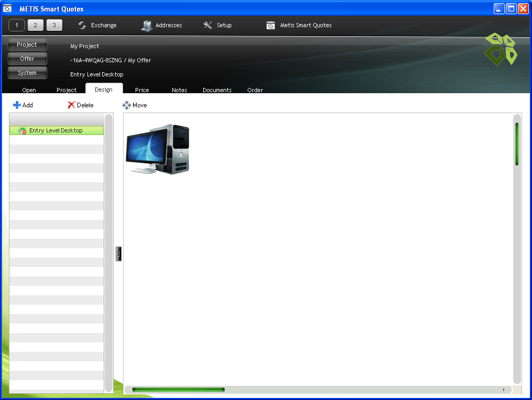Switch to the Order tab

point(255,90)
